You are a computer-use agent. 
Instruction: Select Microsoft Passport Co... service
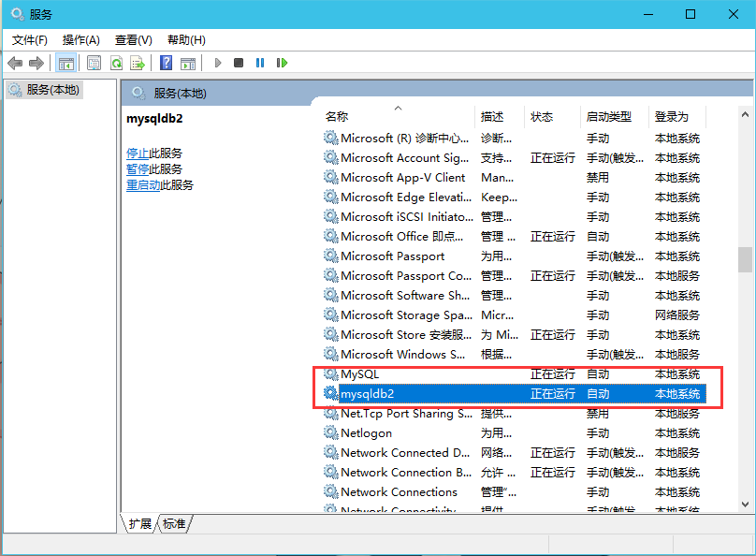tap(514, 275)
